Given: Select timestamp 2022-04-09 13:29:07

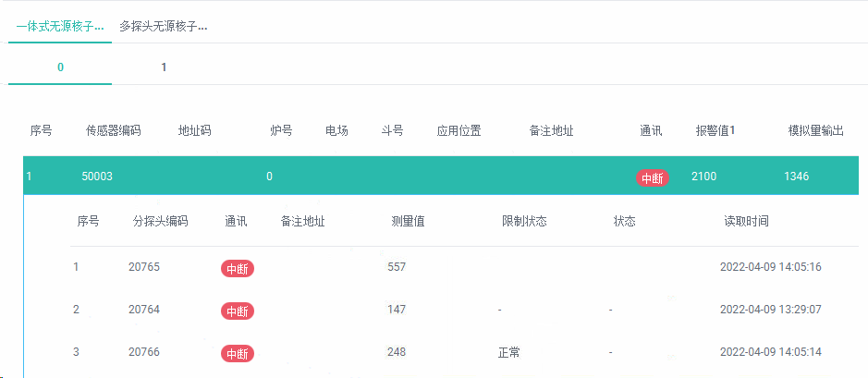Looking at the screenshot, I should [x=771, y=310].
